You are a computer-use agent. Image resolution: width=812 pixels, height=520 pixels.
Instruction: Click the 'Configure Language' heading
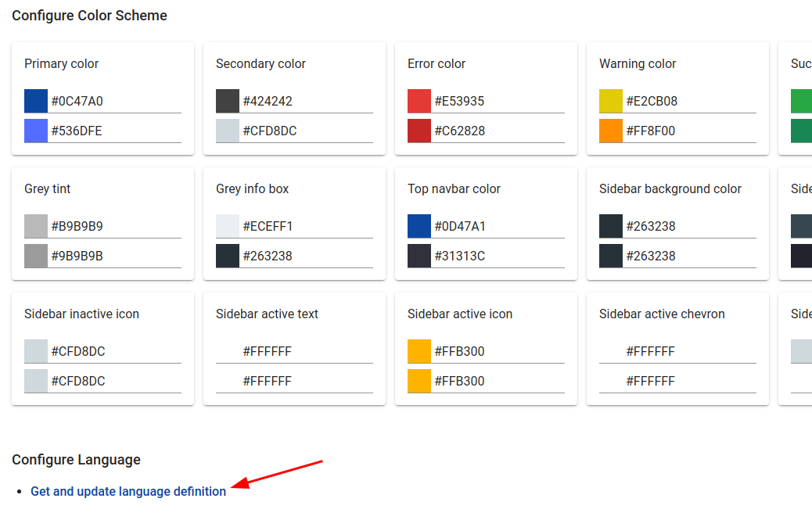coord(76,460)
